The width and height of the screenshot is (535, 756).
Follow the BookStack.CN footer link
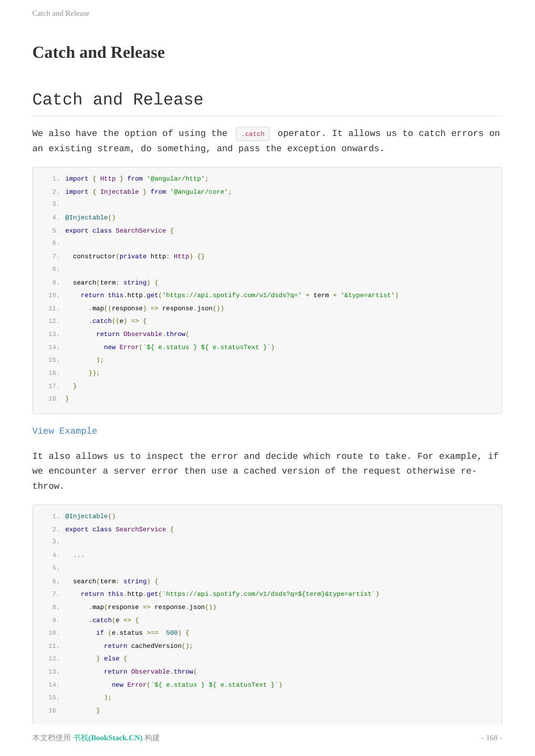coord(108,738)
